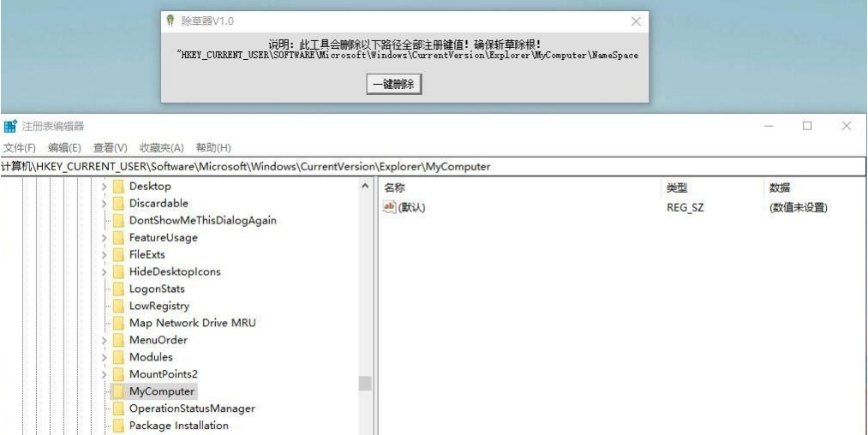Select the DontShowMeThisDialogAgain key
The image size is (868, 435).
coord(202,220)
